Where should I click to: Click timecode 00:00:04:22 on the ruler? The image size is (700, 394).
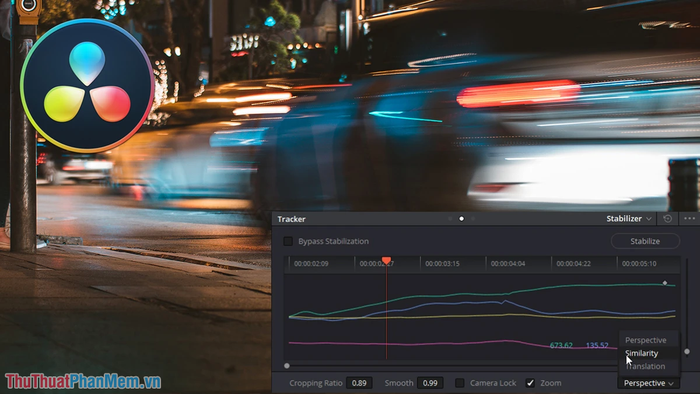573,264
